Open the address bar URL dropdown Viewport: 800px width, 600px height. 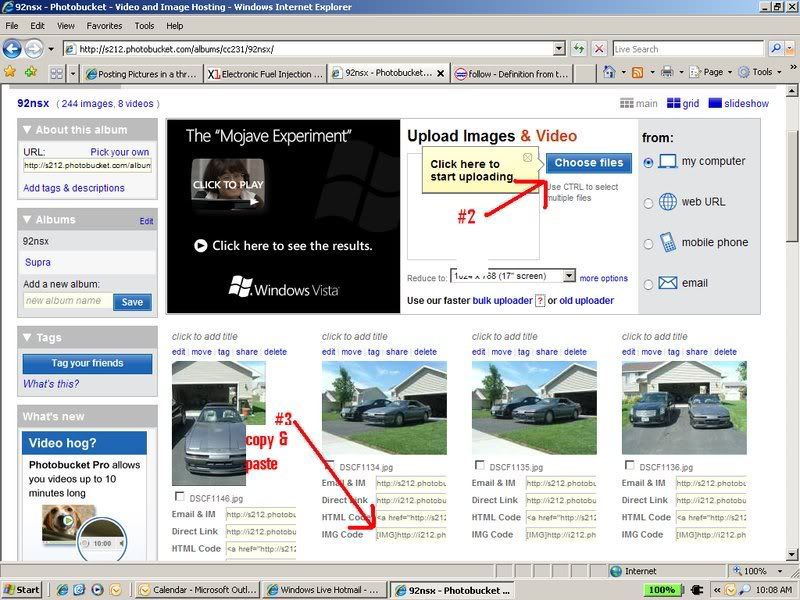tap(559, 49)
